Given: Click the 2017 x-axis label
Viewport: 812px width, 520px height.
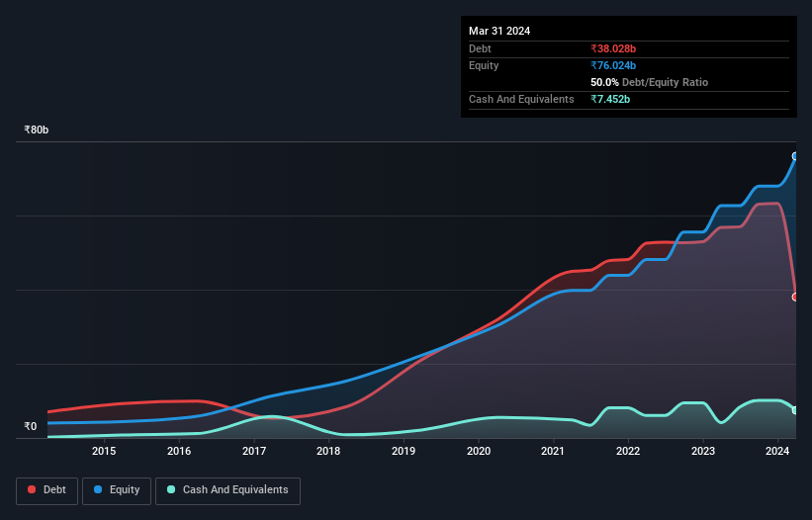Looking at the screenshot, I should (254, 451).
